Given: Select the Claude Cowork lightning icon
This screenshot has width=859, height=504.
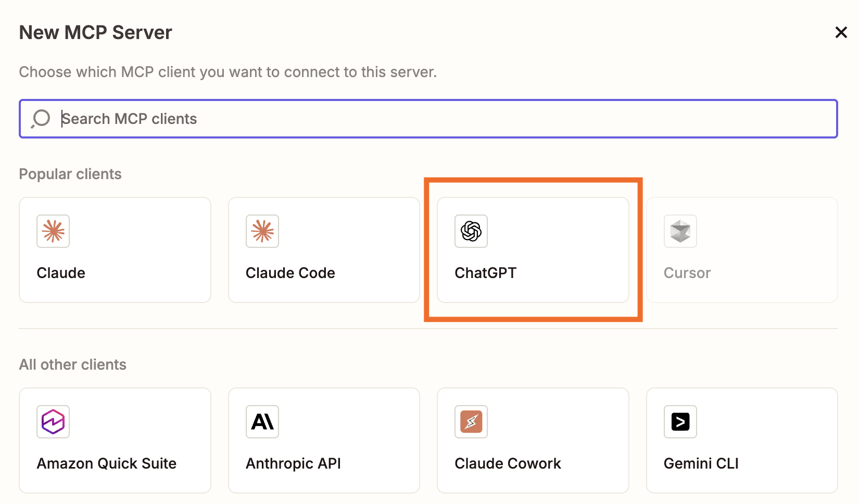Looking at the screenshot, I should click(471, 422).
